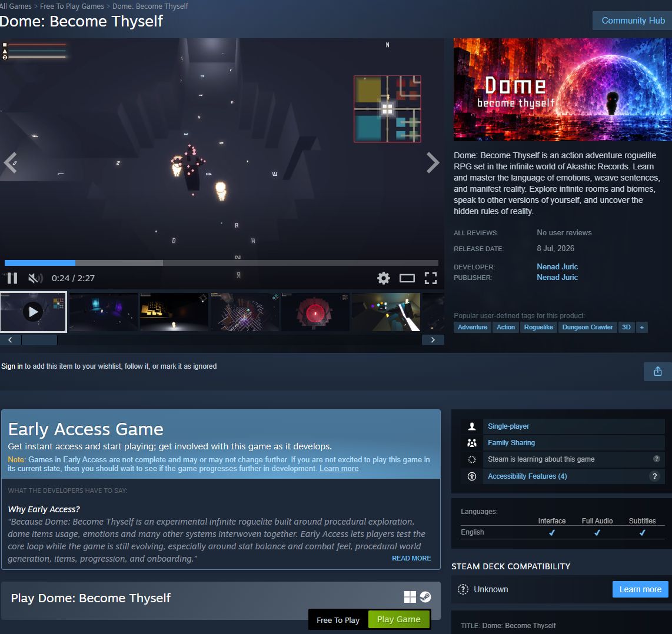Click the Steam Deck Unknown status icon

click(463, 589)
